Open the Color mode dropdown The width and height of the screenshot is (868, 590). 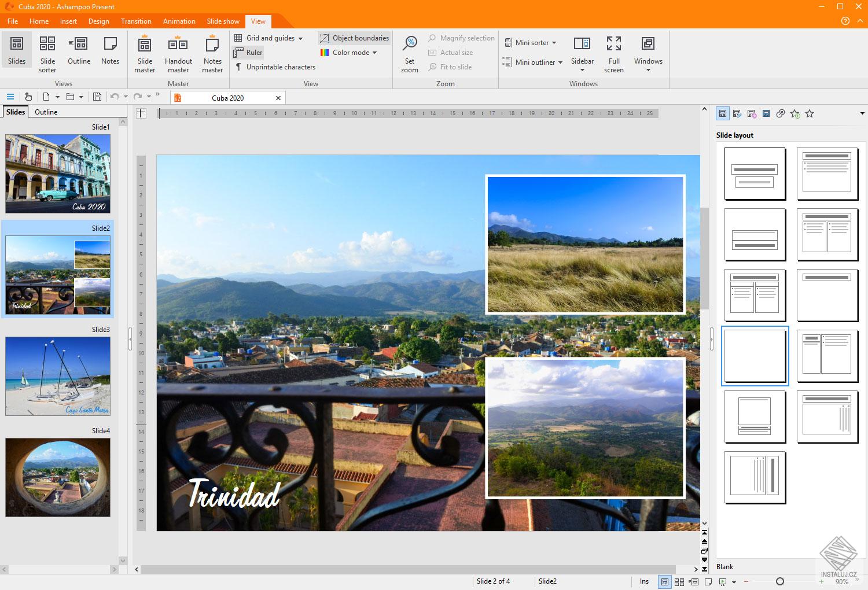pos(374,53)
